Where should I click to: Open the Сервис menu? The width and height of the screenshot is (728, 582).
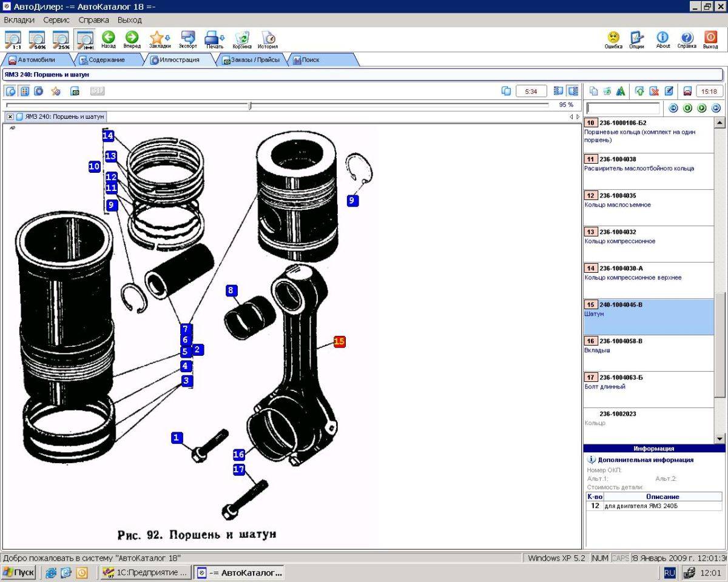56,20
